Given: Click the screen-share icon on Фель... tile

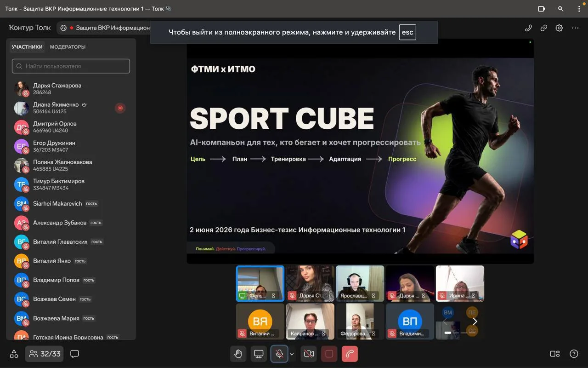Looking at the screenshot, I should pos(242,296).
